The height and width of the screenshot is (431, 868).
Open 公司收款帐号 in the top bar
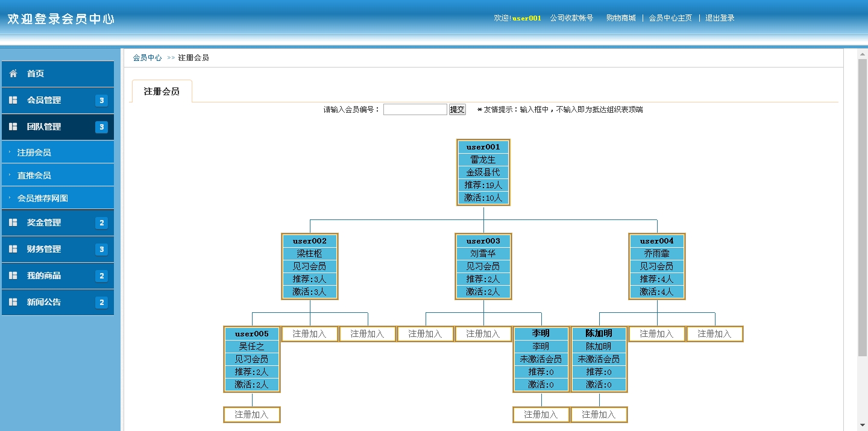click(x=571, y=18)
